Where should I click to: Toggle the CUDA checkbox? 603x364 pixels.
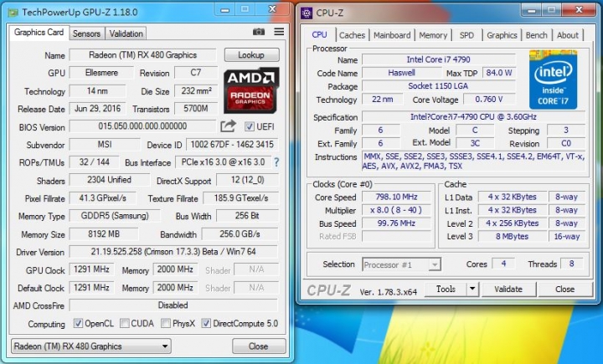125,323
